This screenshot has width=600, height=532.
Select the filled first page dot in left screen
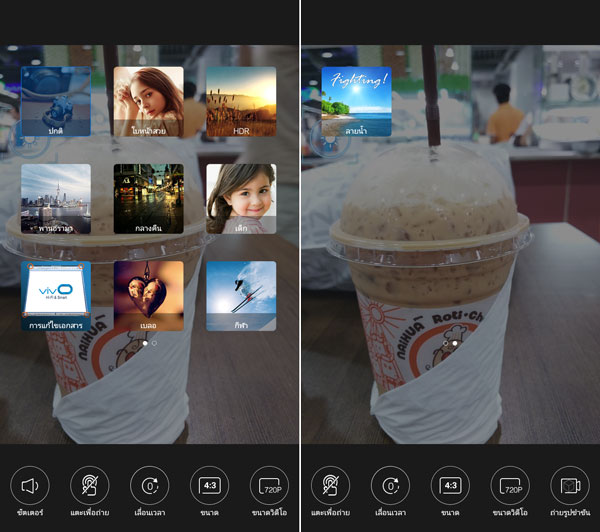coord(145,343)
